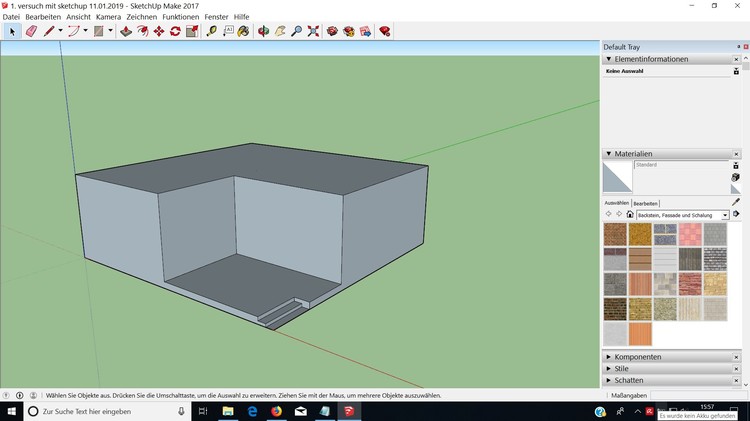This screenshot has width=750, height=421.
Task: Close the Stile panel
Action: 736,369
